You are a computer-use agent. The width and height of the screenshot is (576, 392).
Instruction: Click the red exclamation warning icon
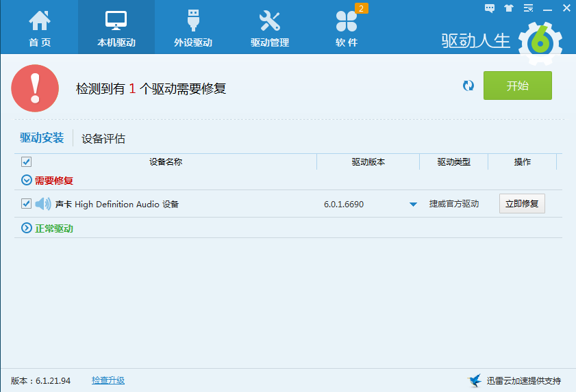(35, 88)
